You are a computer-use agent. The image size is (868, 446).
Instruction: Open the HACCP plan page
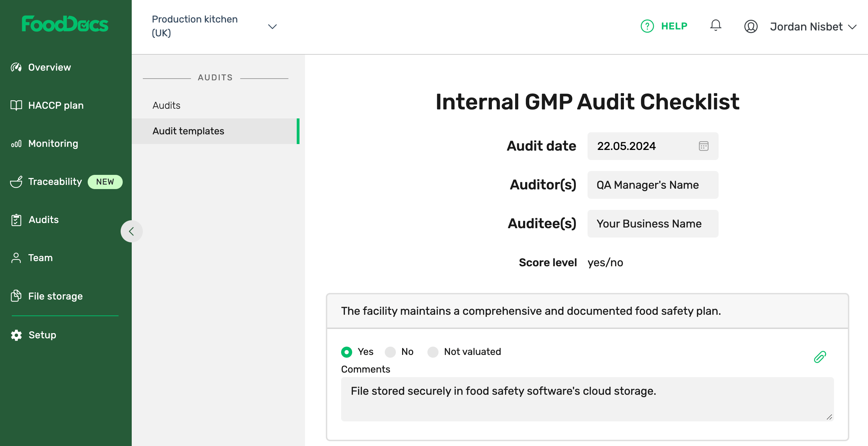click(x=55, y=106)
